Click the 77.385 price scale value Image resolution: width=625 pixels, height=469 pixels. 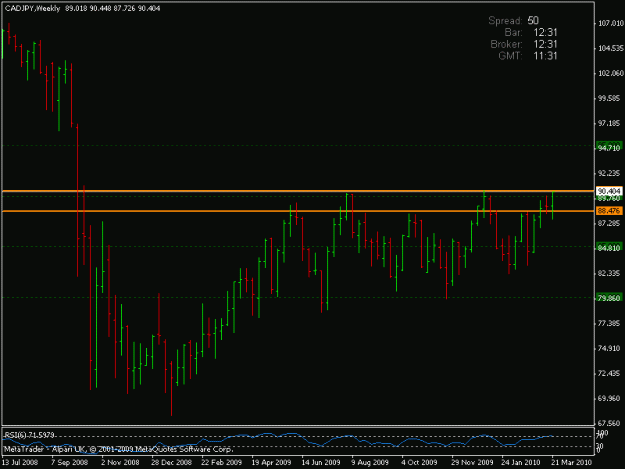click(x=609, y=323)
